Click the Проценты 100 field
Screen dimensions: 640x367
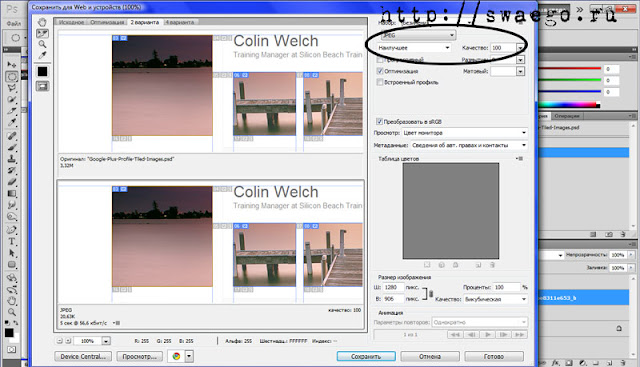tap(506, 287)
